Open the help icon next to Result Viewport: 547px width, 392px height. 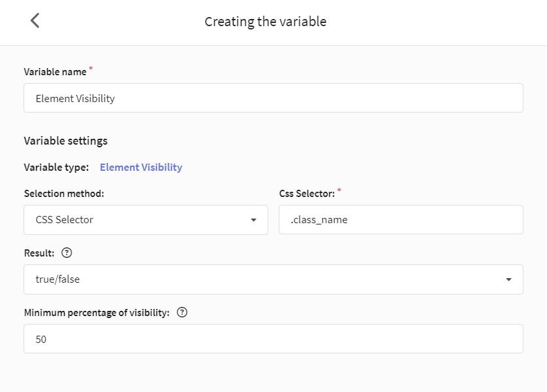pos(67,253)
